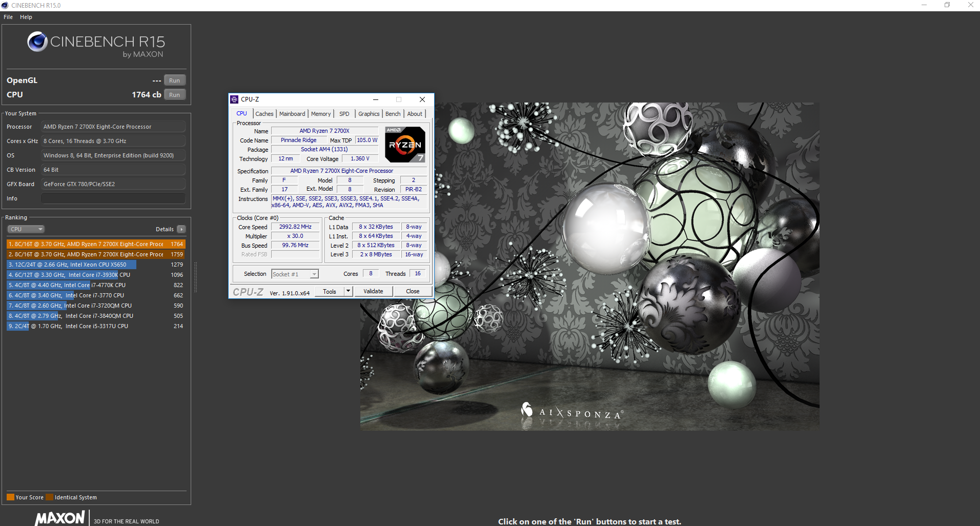The image size is (980, 526).
Task: Run the CPU benchmark test
Action: 175,95
